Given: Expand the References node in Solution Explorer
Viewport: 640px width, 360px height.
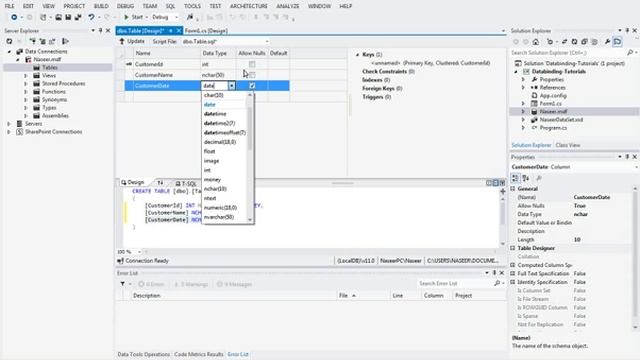Looking at the screenshot, I should 523,87.
